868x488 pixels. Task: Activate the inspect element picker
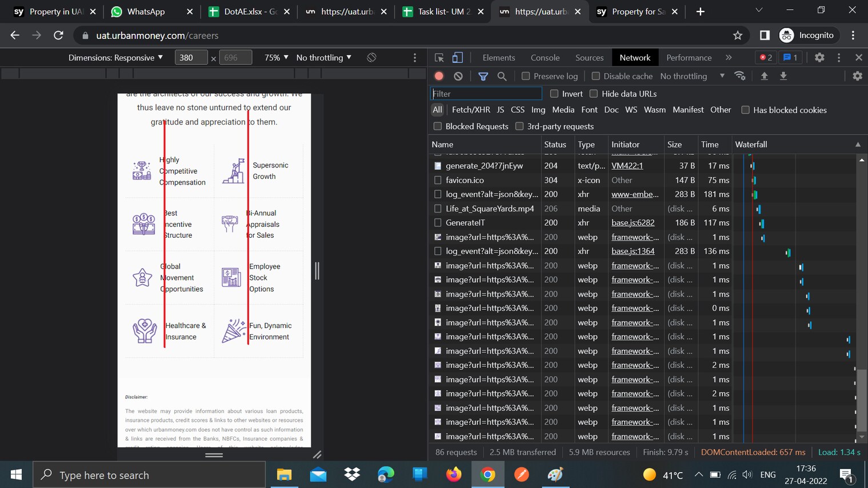pos(439,58)
